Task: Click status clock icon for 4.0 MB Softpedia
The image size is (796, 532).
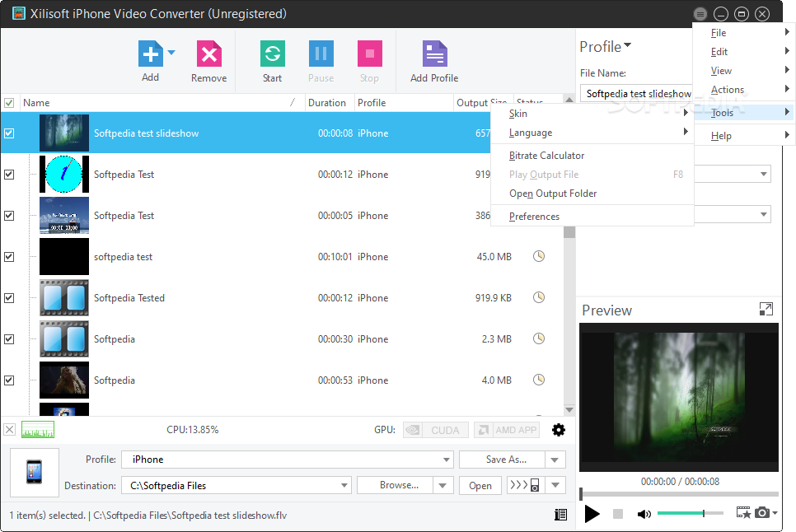Action: click(x=539, y=380)
